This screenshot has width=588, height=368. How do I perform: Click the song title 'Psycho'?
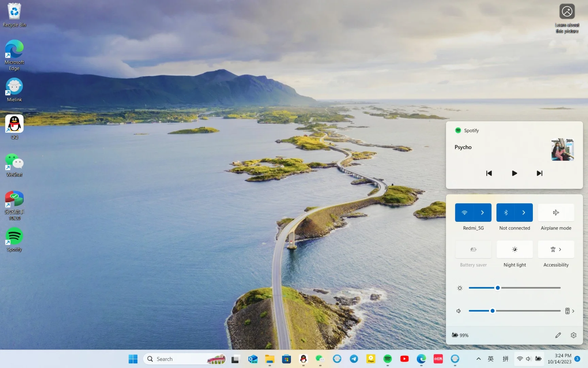click(x=463, y=147)
